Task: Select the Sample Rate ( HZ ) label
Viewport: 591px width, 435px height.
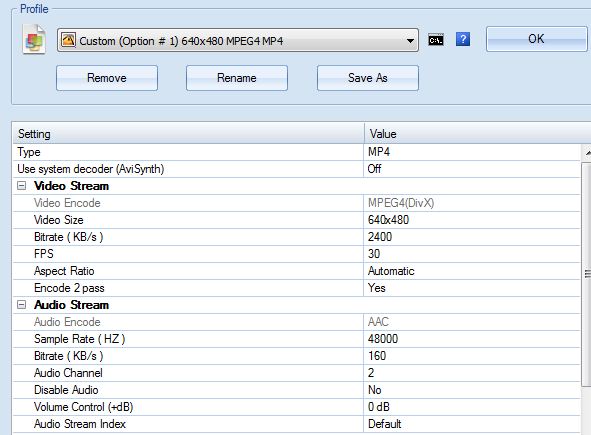Action: (x=80, y=339)
